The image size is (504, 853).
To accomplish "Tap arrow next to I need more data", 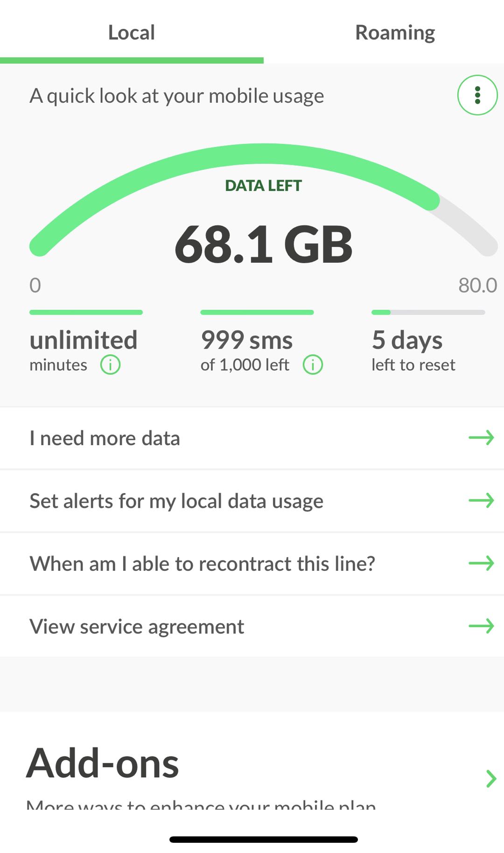I will (481, 438).
